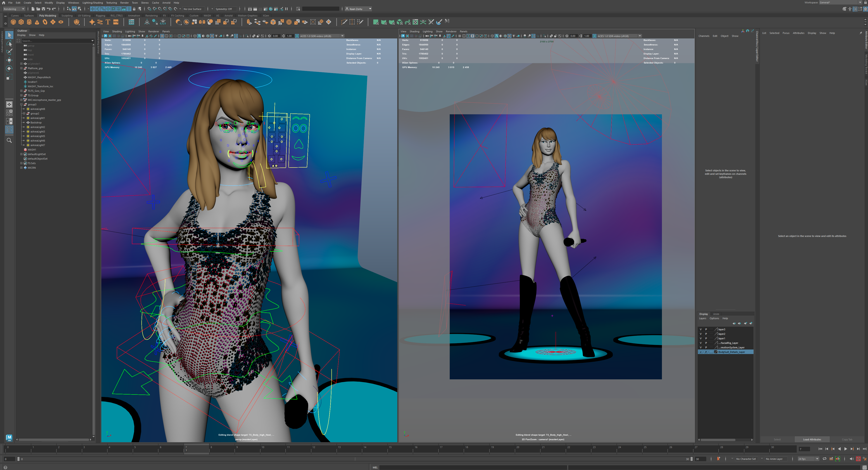Toggle visibility of layer3
Viewport: 868px width, 470px height.
tap(701, 329)
